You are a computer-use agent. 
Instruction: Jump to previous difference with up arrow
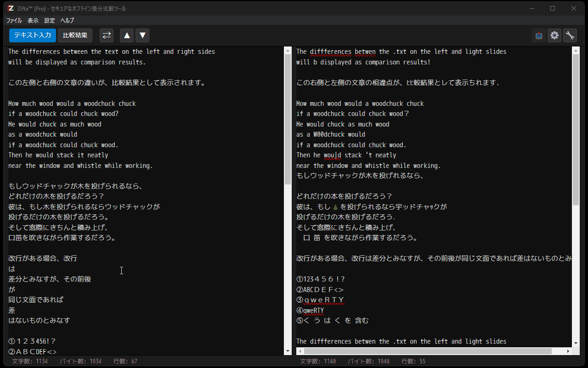[x=127, y=35]
